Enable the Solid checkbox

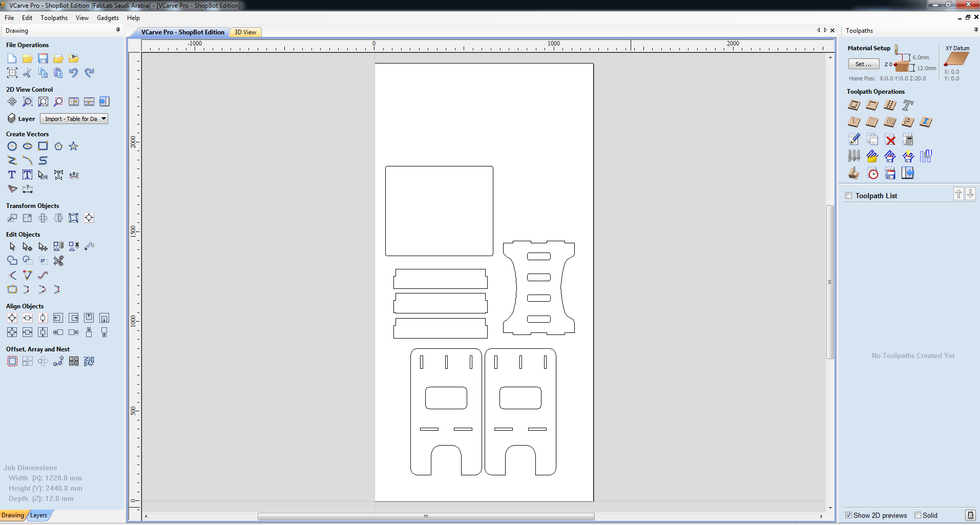click(x=918, y=515)
